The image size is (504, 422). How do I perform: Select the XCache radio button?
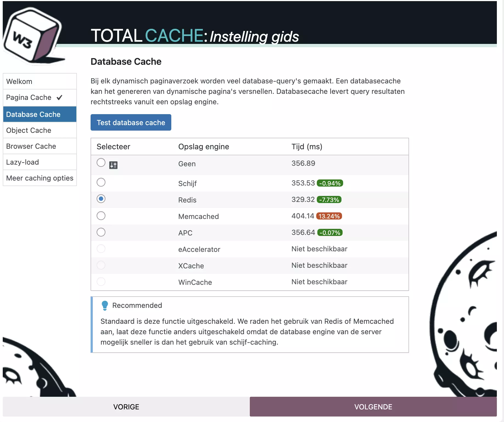(101, 265)
